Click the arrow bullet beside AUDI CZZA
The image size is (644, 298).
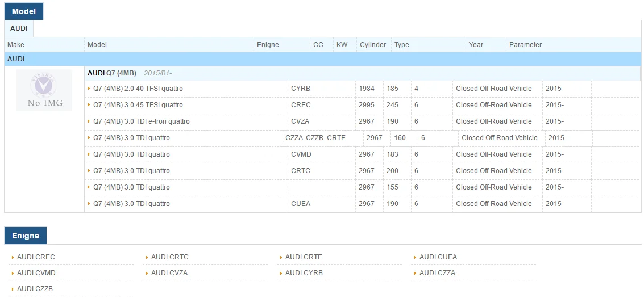point(416,274)
